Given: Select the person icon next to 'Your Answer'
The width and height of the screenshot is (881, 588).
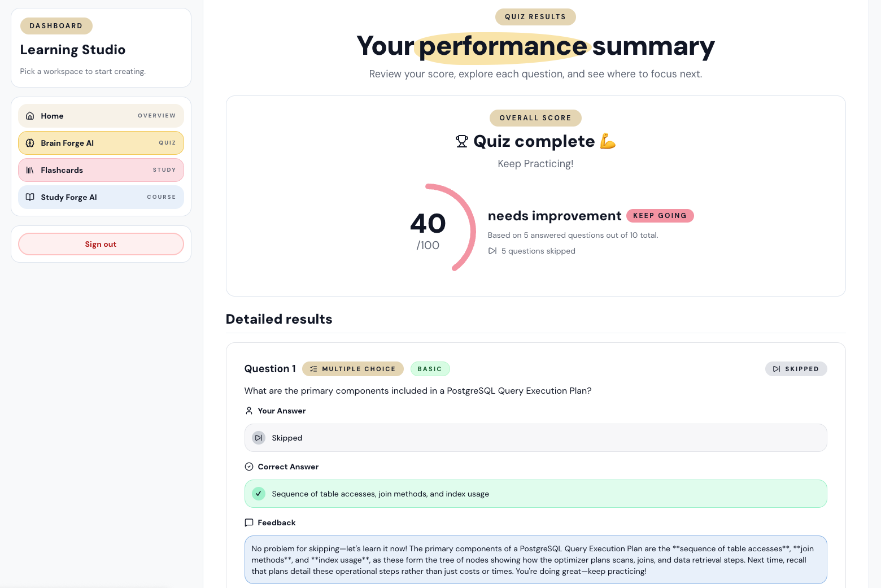Looking at the screenshot, I should click(x=249, y=411).
